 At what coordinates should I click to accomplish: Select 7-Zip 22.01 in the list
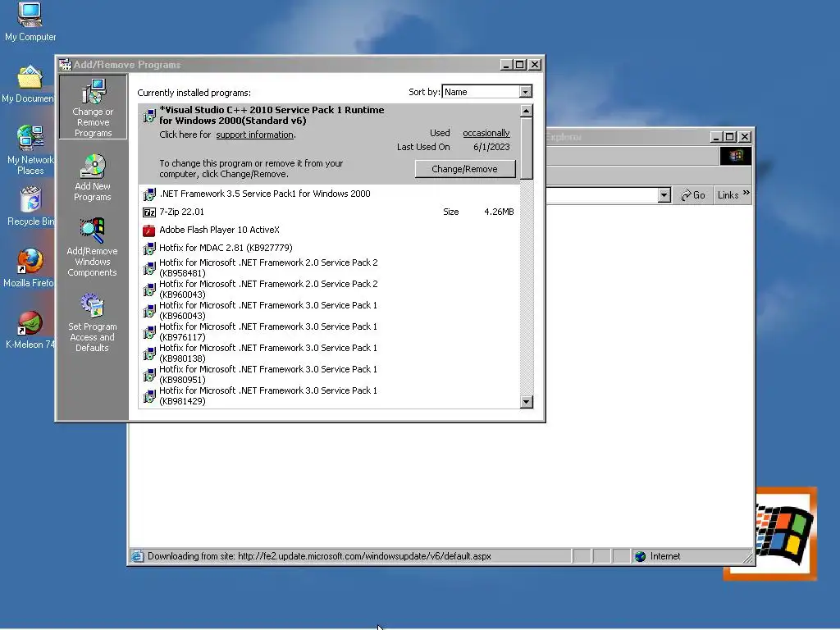[x=329, y=212]
